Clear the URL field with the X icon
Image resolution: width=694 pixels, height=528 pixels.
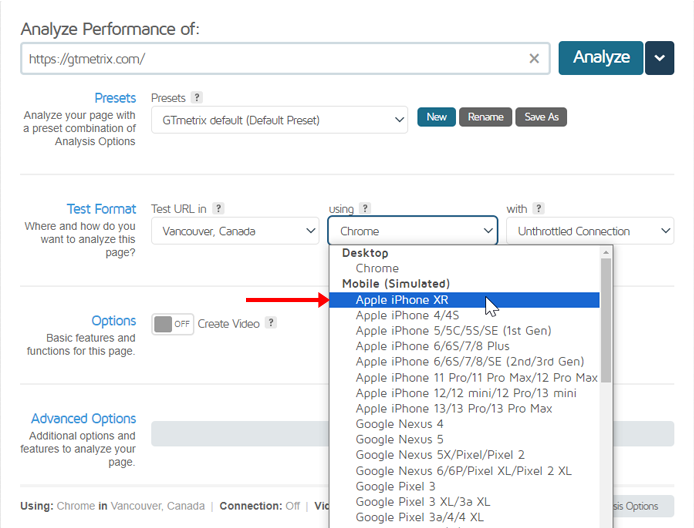pos(534,58)
